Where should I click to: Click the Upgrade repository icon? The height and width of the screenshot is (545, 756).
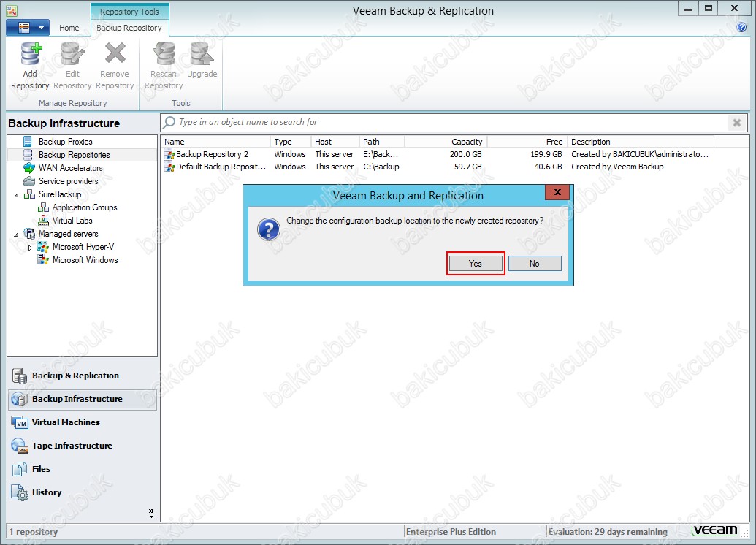point(202,53)
